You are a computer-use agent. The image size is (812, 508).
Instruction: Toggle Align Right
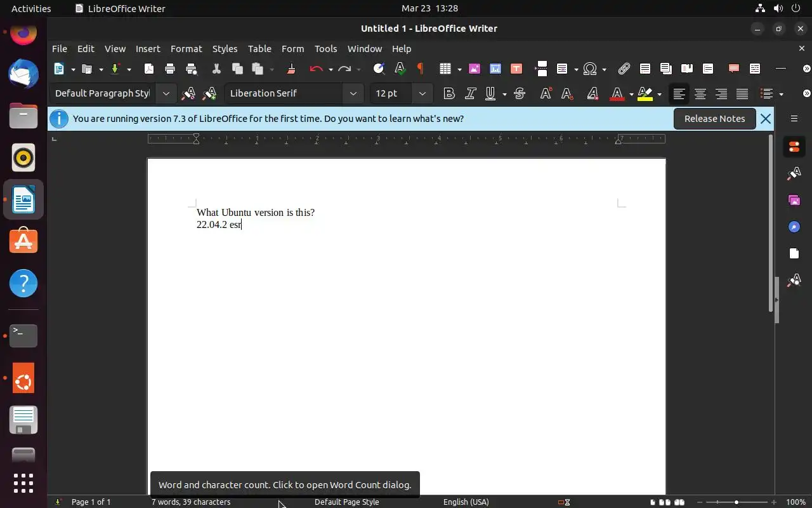point(721,93)
